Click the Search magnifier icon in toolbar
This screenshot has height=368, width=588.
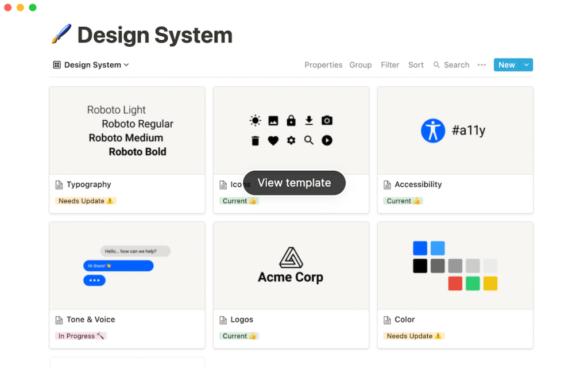(436, 65)
